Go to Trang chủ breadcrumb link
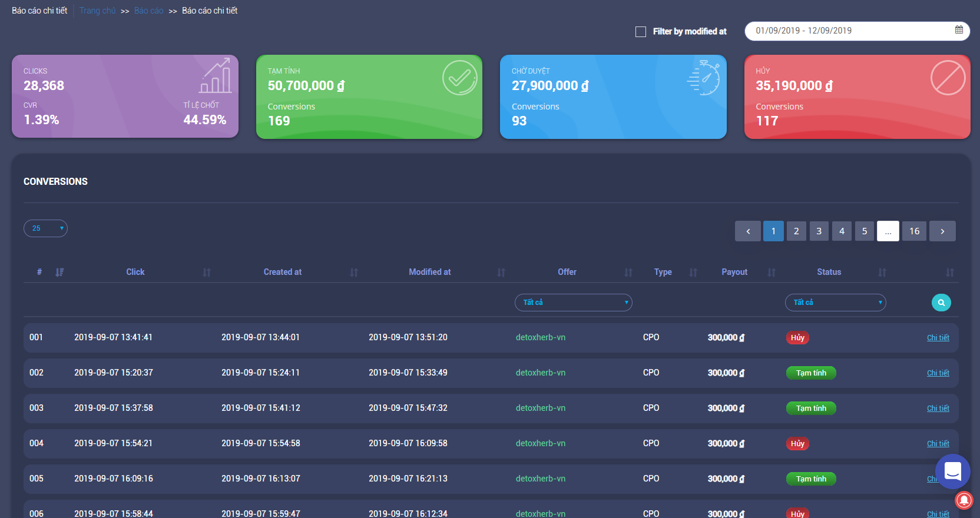 pyautogui.click(x=98, y=11)
